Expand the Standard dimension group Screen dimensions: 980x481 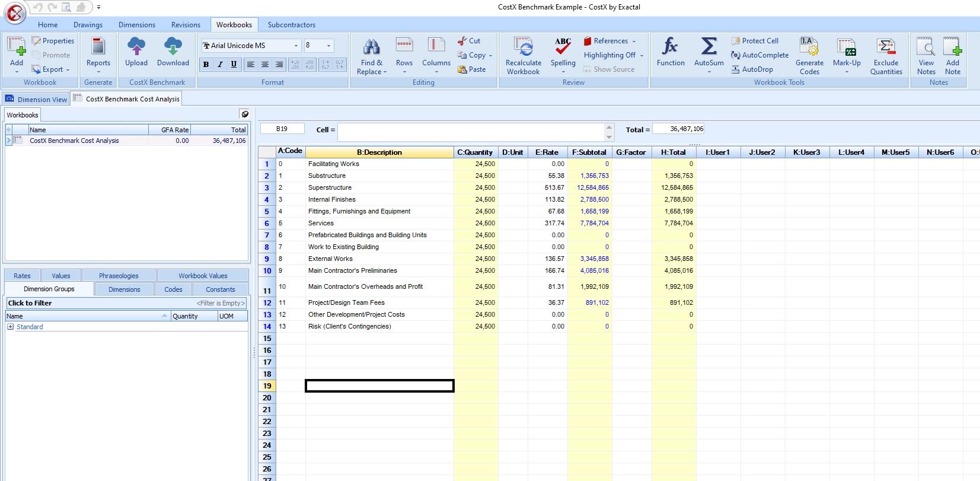click(11, 327)
